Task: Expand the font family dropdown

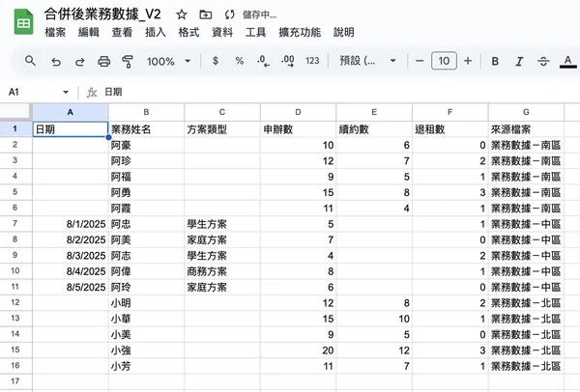Action: (x=369, y=61)
